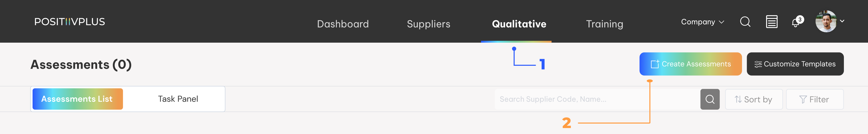
Task: Open Customize Templates
Action: (x=795, y=64)
